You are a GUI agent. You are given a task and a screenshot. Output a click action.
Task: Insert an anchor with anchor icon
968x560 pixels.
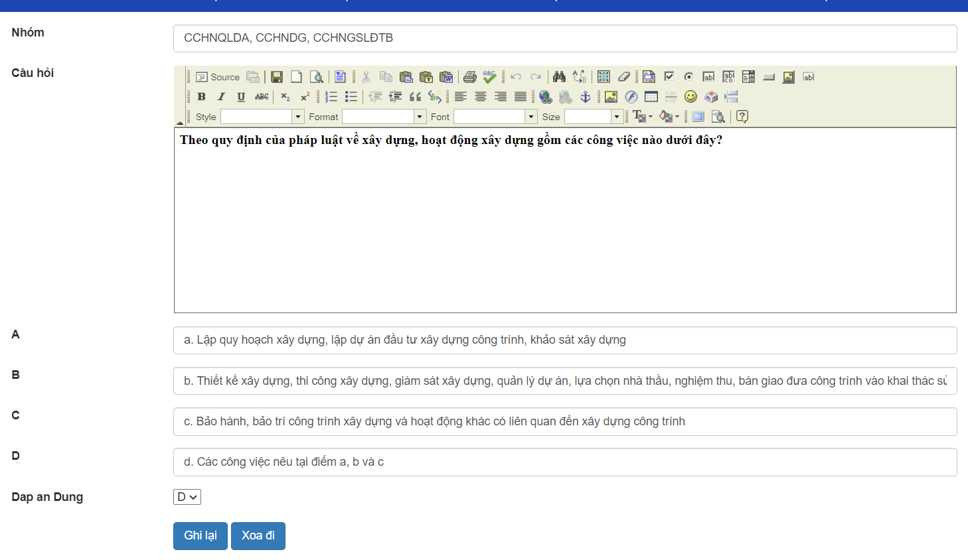[x=585, y=97]
